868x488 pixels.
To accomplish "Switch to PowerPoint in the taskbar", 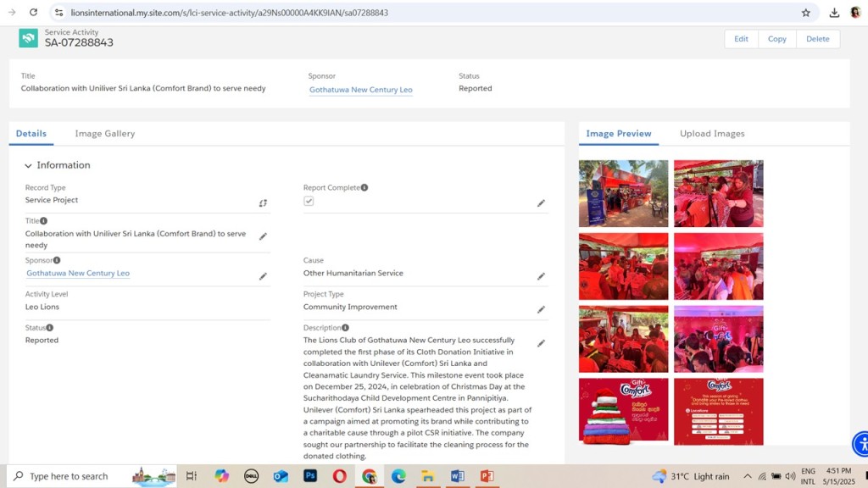I will click(487, 476).
